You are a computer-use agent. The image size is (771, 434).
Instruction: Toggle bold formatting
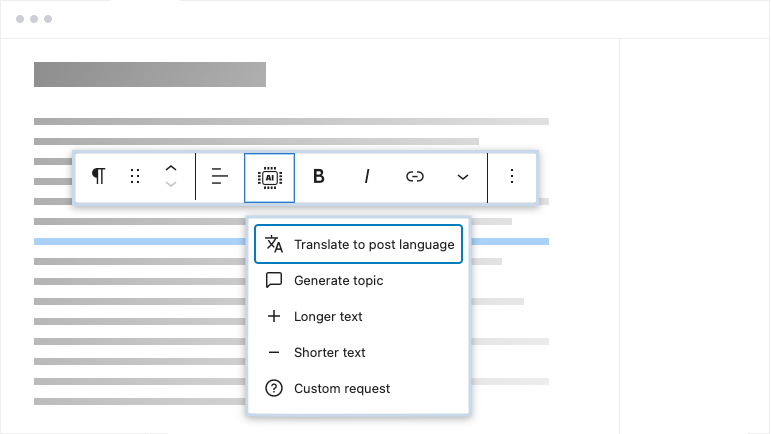click(x=319, y=176)
